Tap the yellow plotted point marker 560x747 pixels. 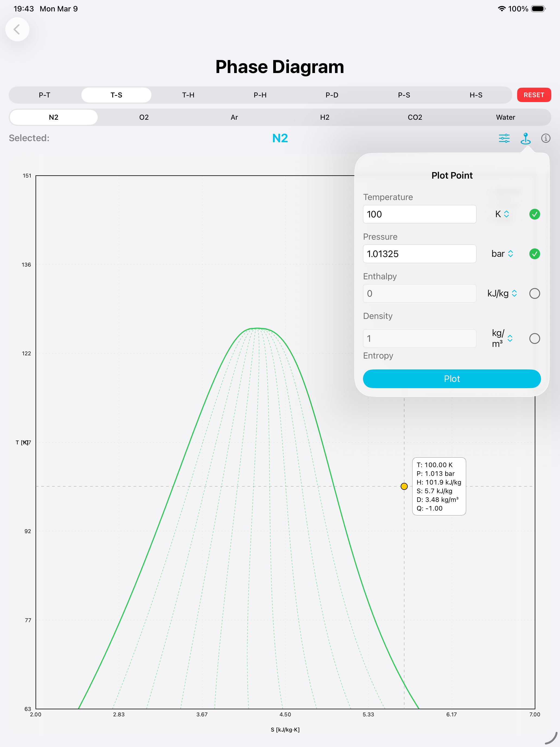(x=404, y=486)
